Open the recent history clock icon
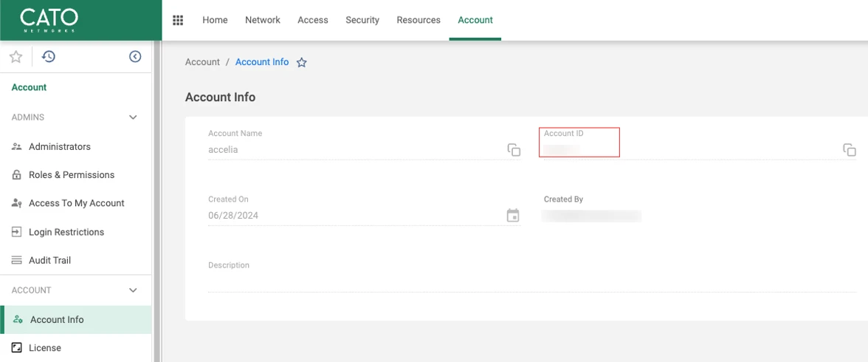The height and width of the screenshot is (362, 868). pyautogui.click(x=49, y=57)
